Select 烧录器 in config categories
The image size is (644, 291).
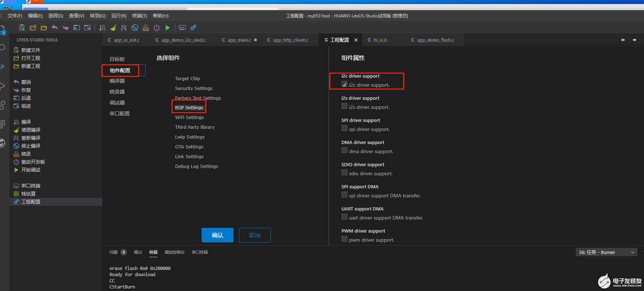click(x=117, y=92)
